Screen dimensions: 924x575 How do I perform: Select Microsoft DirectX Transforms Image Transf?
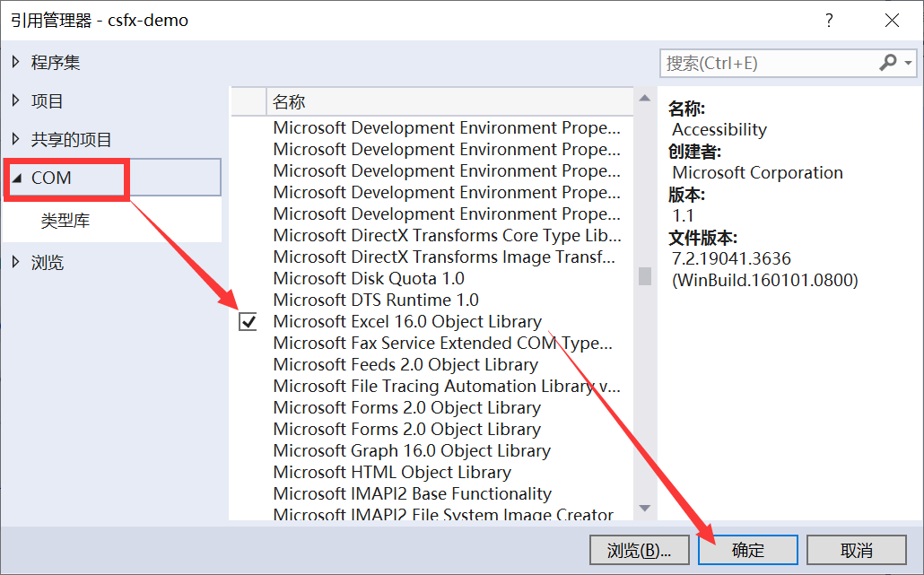444,257
